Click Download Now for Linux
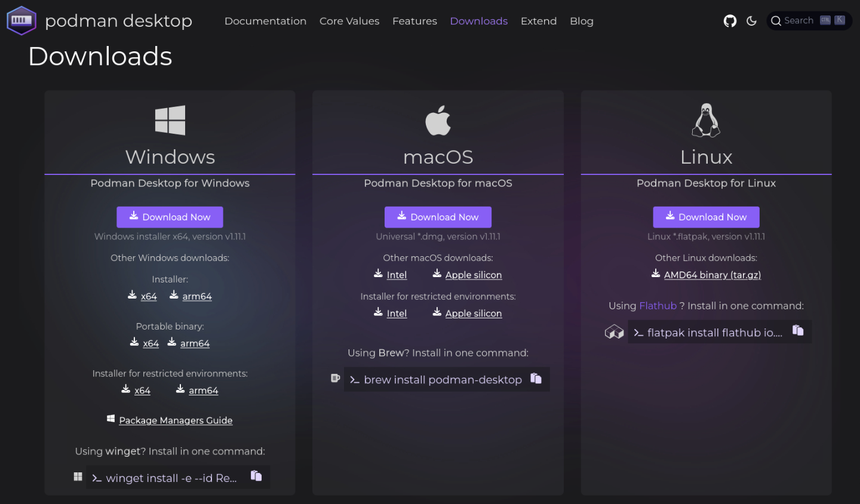Image resolution: width=860 pixels, height=504 pixels. click(706, 217)
